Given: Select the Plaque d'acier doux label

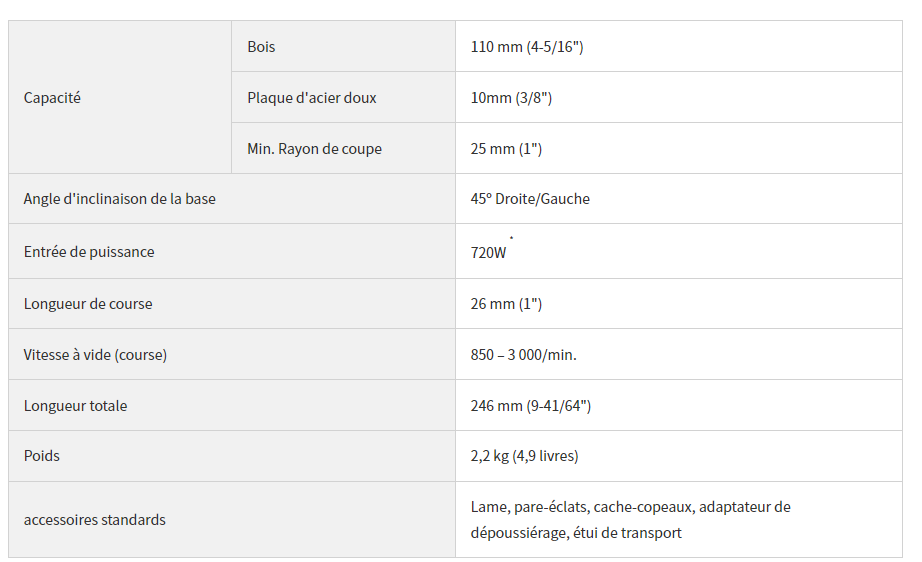Looking at the screenshot, I should (x=311, y=98).
